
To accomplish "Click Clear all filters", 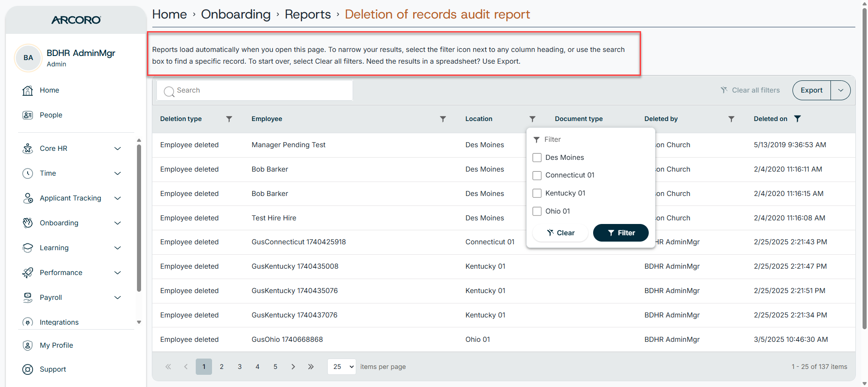I will (750, 90).
